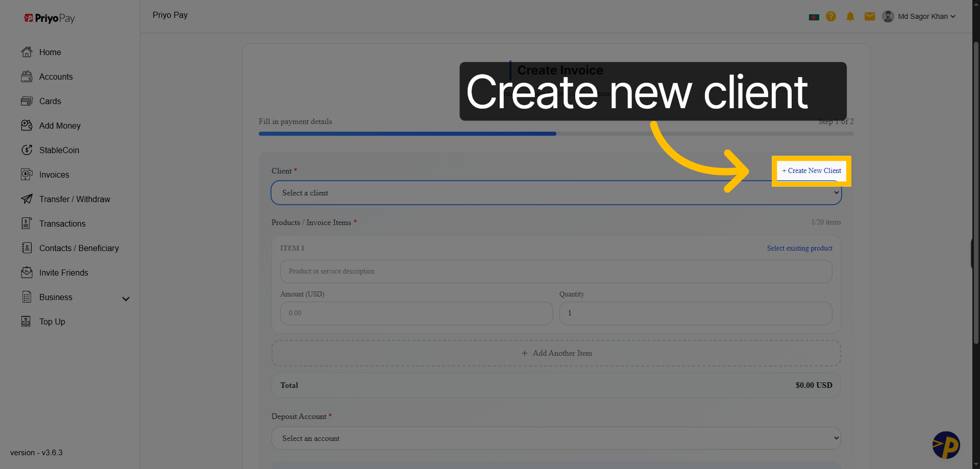Click the Create New Client link
The image size is (980, 469).
click(812, 170)
